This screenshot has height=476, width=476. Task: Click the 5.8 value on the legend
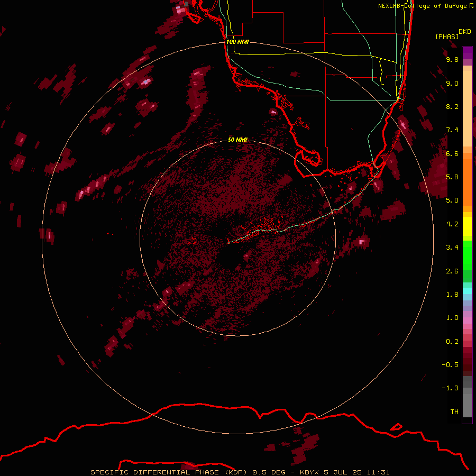pyautogui.click(x=452, y=177)
